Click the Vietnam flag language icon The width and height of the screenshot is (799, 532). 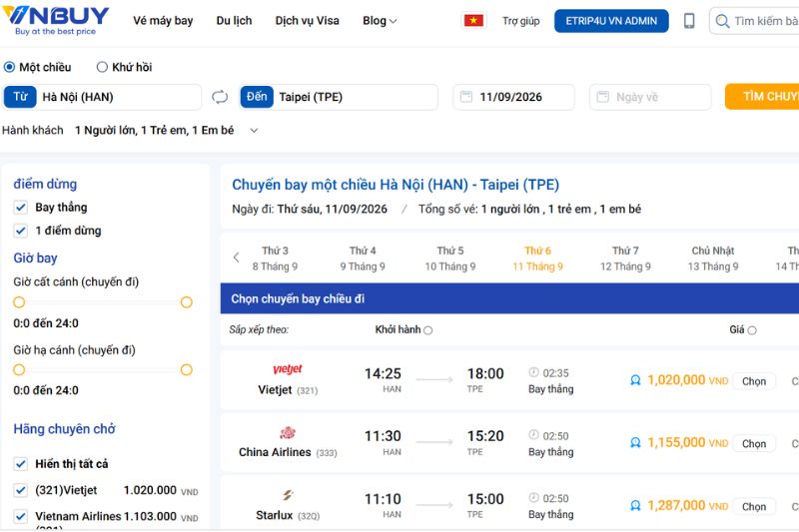tap(473, 20)
